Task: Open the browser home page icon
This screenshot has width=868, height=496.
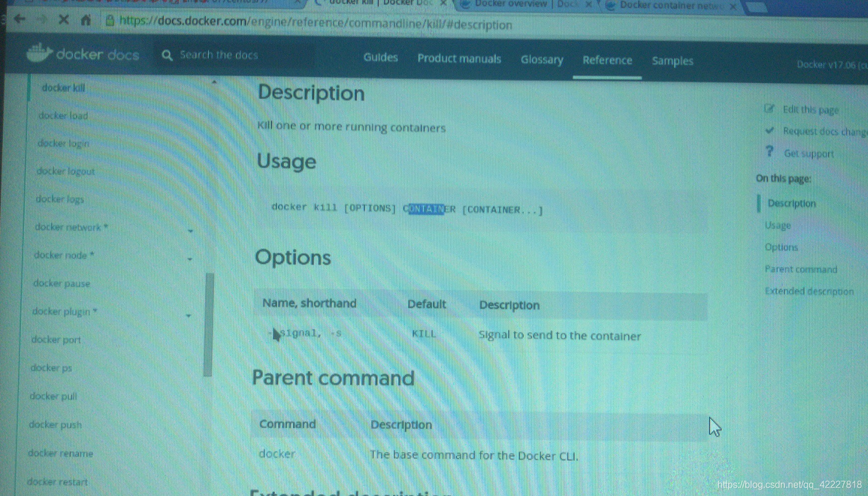Action: point(86,20)
